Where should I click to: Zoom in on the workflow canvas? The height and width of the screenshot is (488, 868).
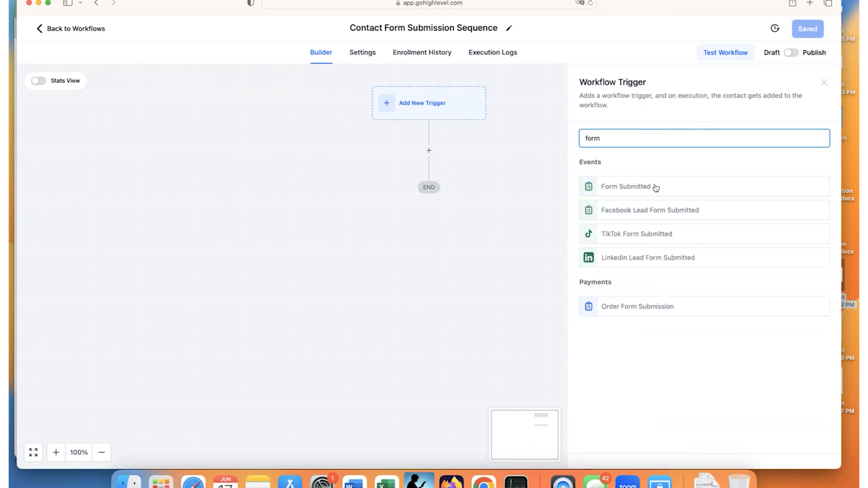[x=56, y=452]
